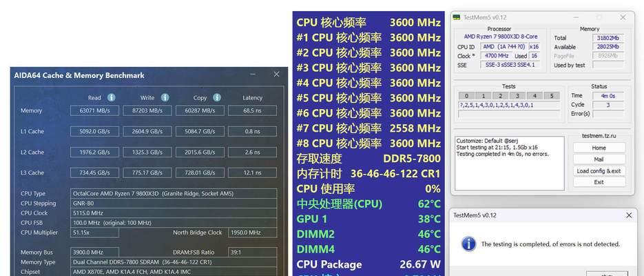The image size is (644, 276).
Task: Click the GPU 1 38°C temperature row
Action: [x=368, y=219]
